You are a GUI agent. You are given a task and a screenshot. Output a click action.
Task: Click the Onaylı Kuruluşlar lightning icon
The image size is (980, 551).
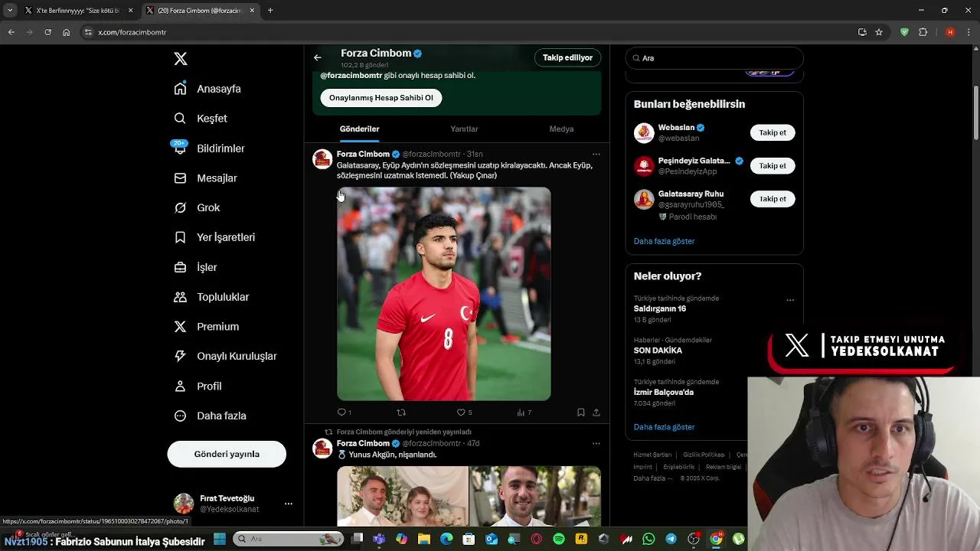click(x=180, y=356)
